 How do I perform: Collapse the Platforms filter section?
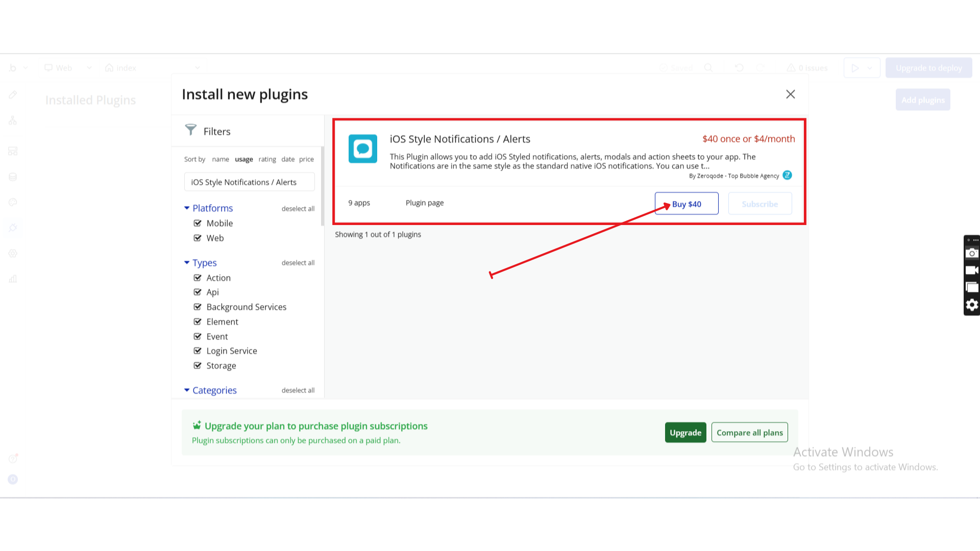[187, 208]
